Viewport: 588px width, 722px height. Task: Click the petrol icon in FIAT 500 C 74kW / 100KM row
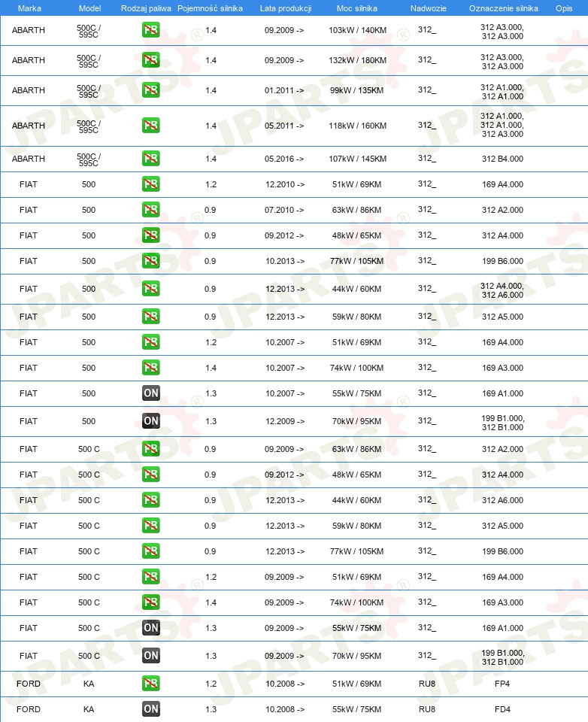151,602
